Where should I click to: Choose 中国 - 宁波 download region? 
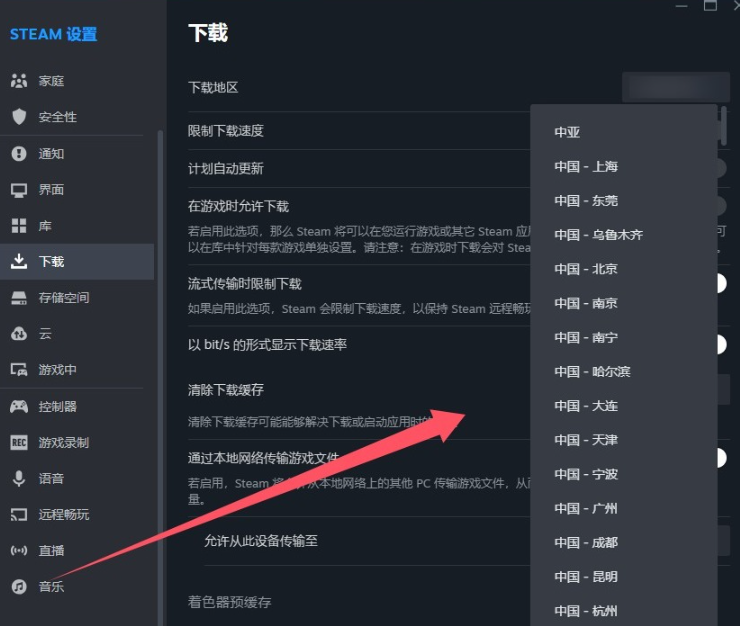[x=623, y=474]
